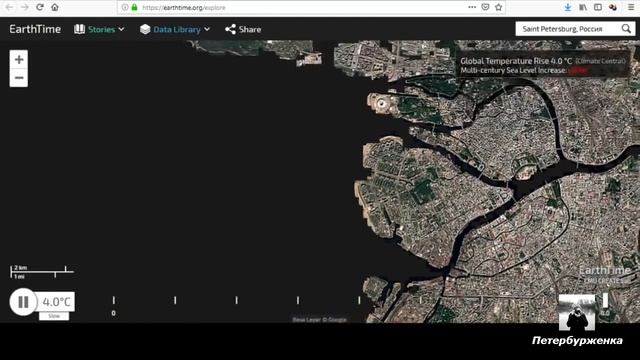Toggle browser sidebar icon
This screenshot has width=640, height=360.
tap(598, 7)
